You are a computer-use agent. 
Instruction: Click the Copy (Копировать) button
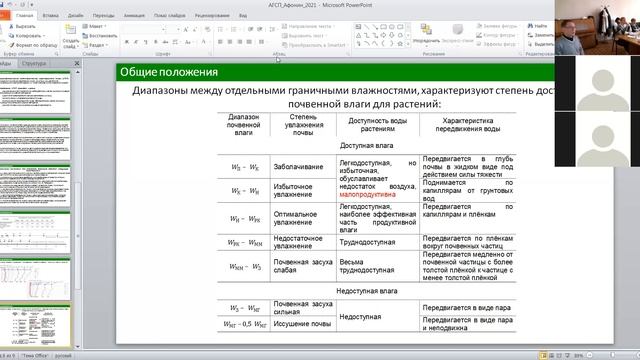(27, 36)
